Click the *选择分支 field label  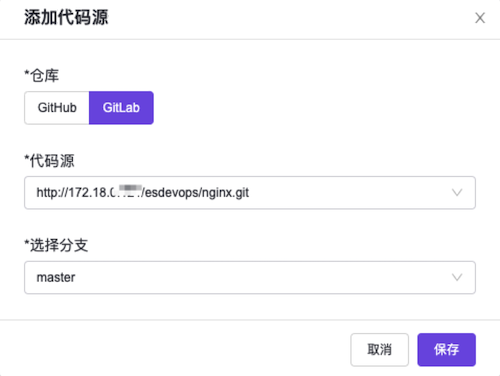(56, 245)
